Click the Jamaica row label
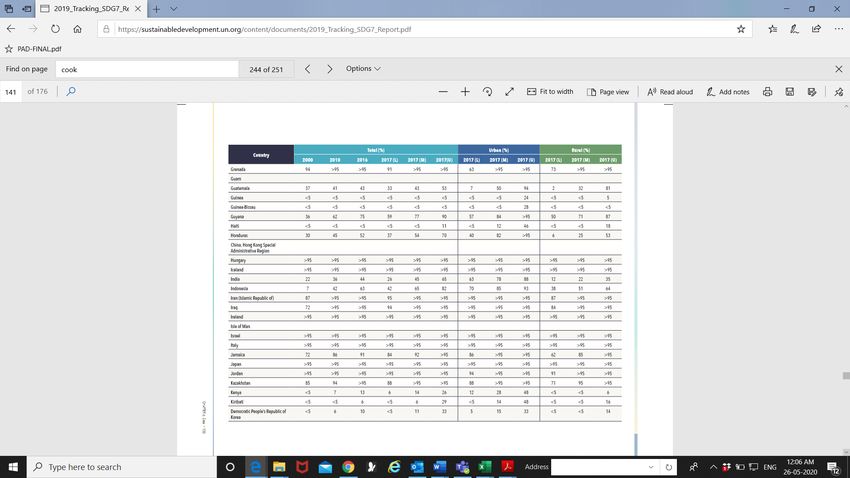 click(x=238, y=355)
